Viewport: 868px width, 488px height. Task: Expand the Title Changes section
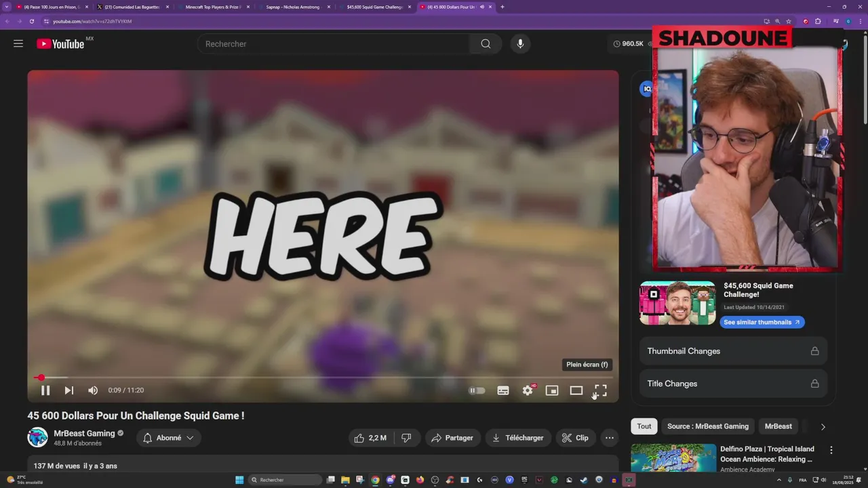coord(733,384)
